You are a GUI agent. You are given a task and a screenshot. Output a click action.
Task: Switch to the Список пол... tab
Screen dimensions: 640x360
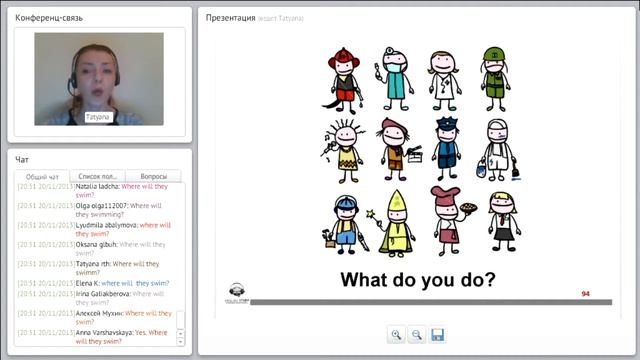[x=98, y=176]
